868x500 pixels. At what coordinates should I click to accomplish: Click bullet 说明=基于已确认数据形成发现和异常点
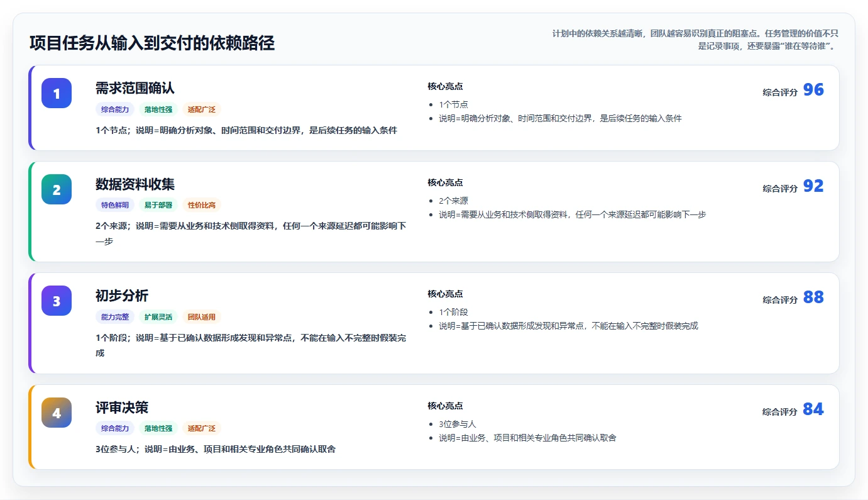(568, 326)
